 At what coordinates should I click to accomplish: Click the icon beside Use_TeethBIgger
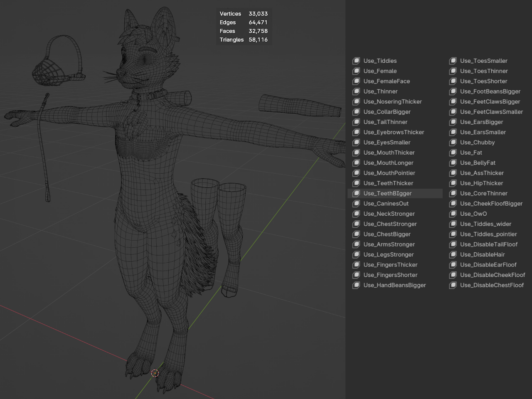[x=356, y=194]
